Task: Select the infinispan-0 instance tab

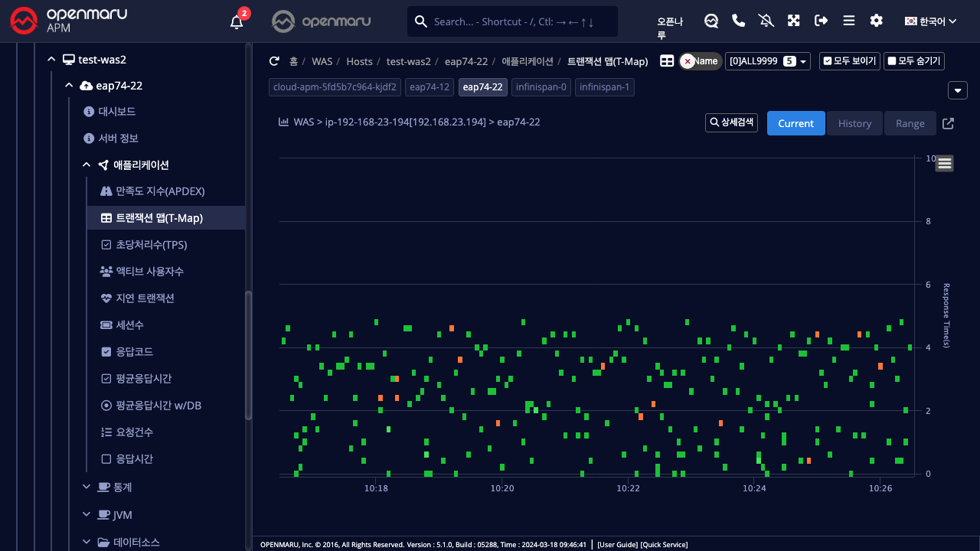Action: point(541,87)
